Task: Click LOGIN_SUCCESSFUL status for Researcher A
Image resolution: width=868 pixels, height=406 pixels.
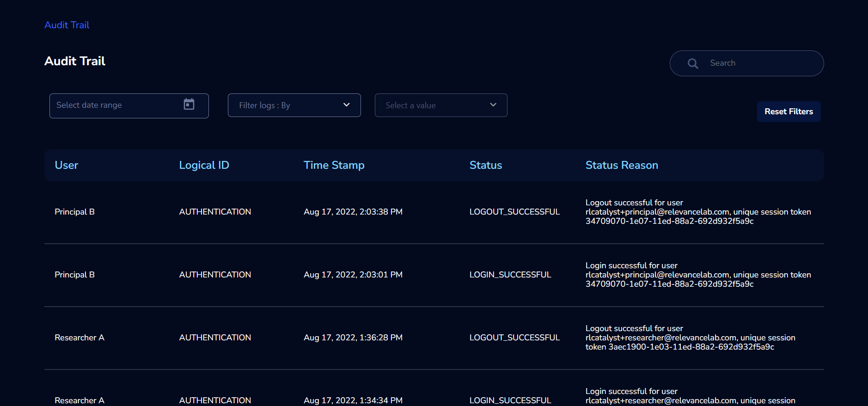Action: 510,400
